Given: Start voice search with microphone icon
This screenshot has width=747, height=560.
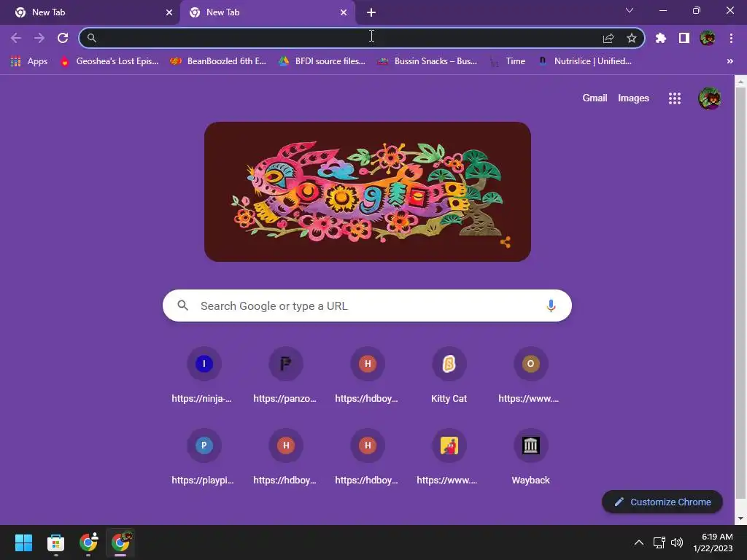Looking at the screenshot, I should [x=551, y=306].
